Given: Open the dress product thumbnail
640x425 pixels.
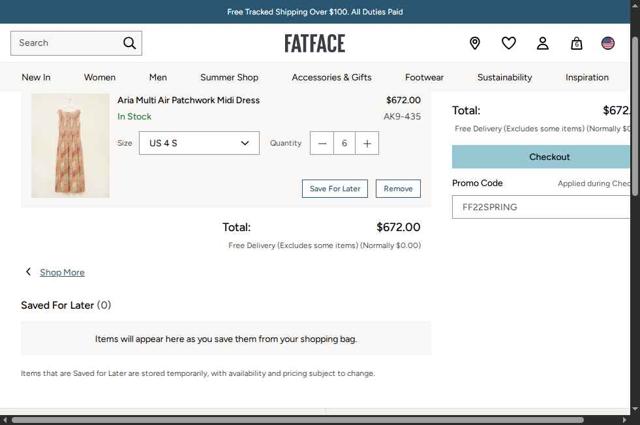Looking at the screenshot, I should 70,146.
